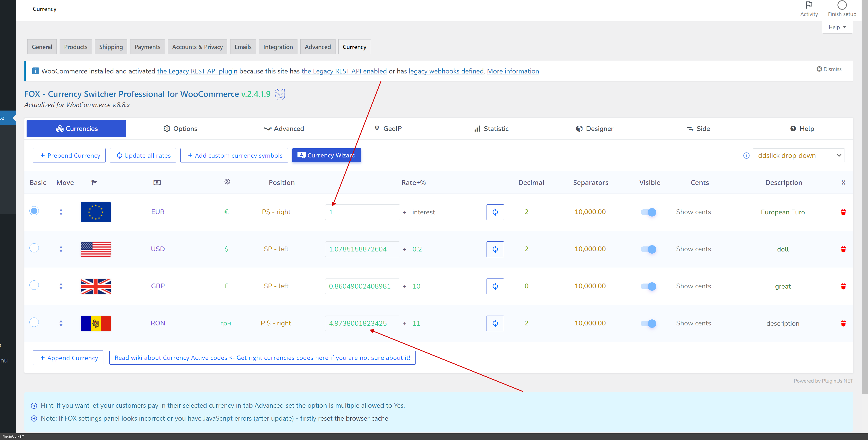This screenshot has height=440, width=868.
Task: Change GBP position $P - left
Action: click(276, 286)
